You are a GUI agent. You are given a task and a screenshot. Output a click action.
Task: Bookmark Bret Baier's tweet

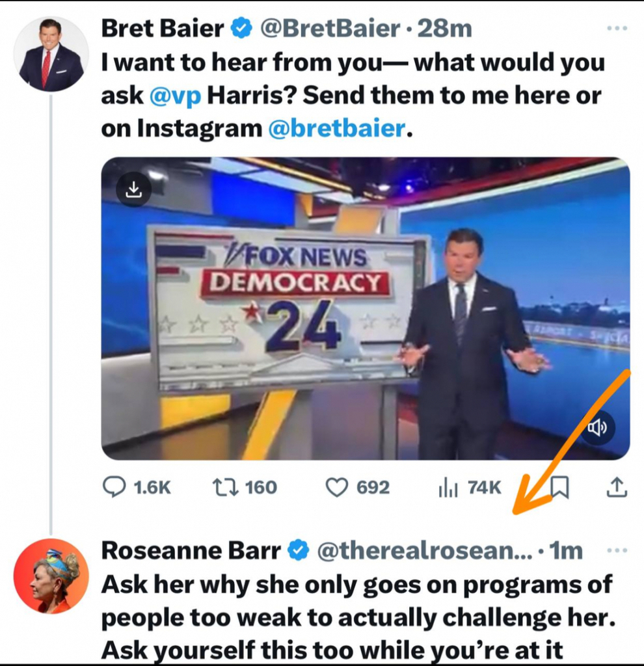click(x=560, y=487)
